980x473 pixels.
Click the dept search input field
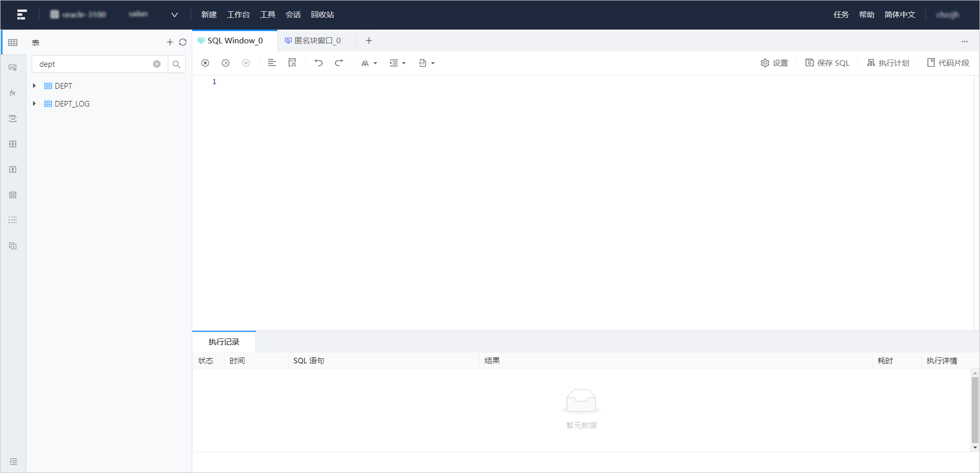point(94,64)
